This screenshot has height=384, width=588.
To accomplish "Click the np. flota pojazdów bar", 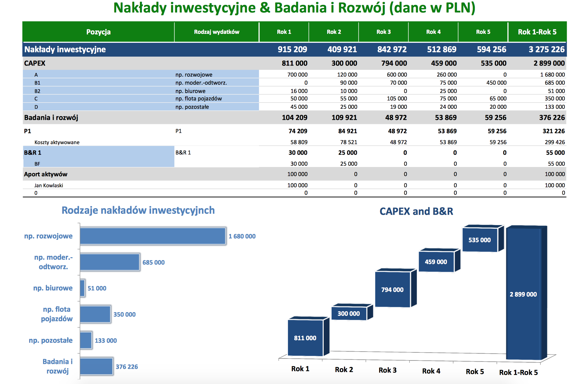I will click(95, 314).
